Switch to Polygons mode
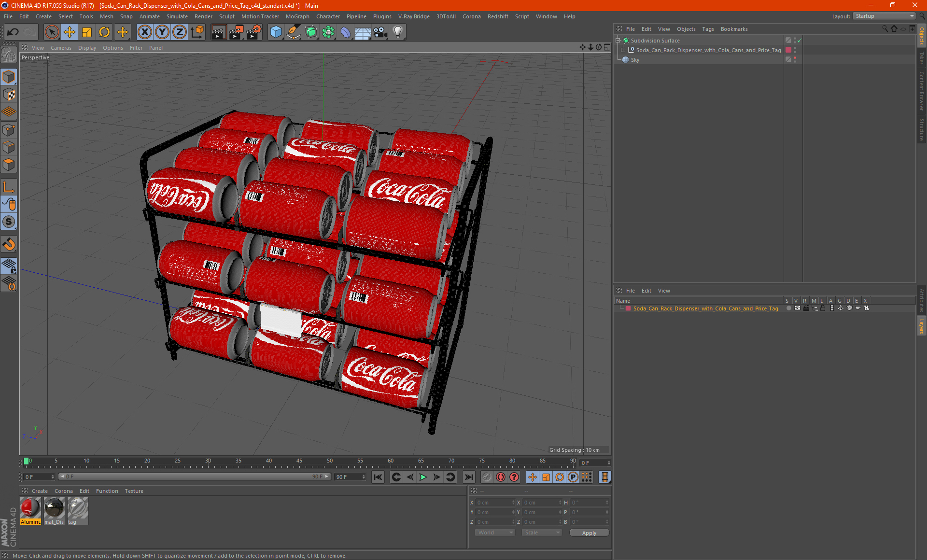 click(9, 165)
